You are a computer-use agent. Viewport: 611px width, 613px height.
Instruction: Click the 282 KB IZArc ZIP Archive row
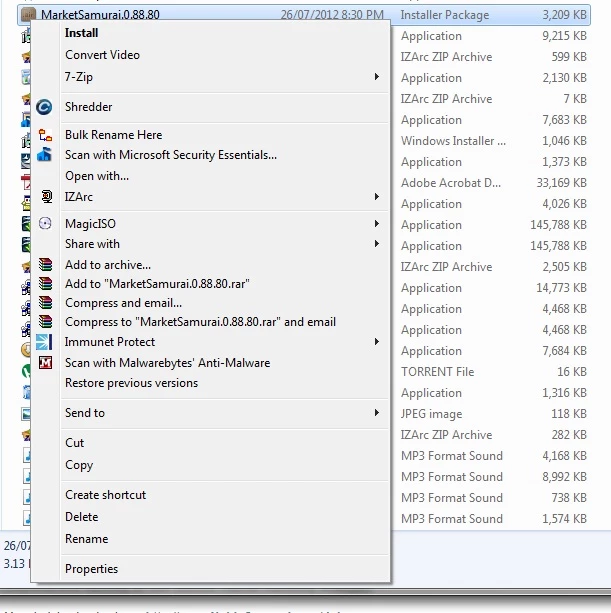click(x=494, y=435)
